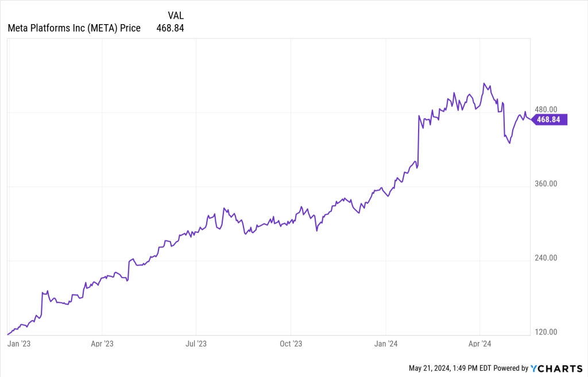Select the 360.00 y-axis label

546,184
